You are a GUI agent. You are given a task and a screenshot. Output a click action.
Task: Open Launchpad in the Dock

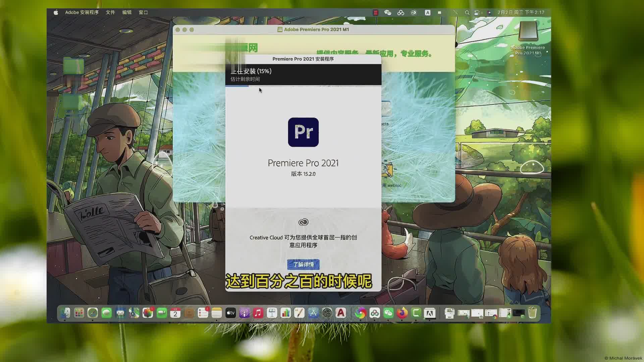(79, 313)
